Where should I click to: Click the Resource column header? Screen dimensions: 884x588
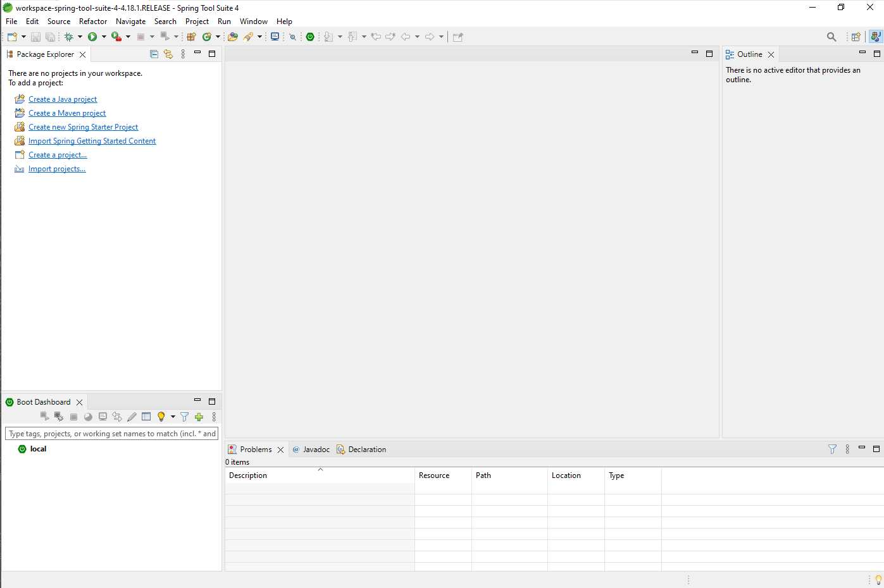tap(443, 475)
